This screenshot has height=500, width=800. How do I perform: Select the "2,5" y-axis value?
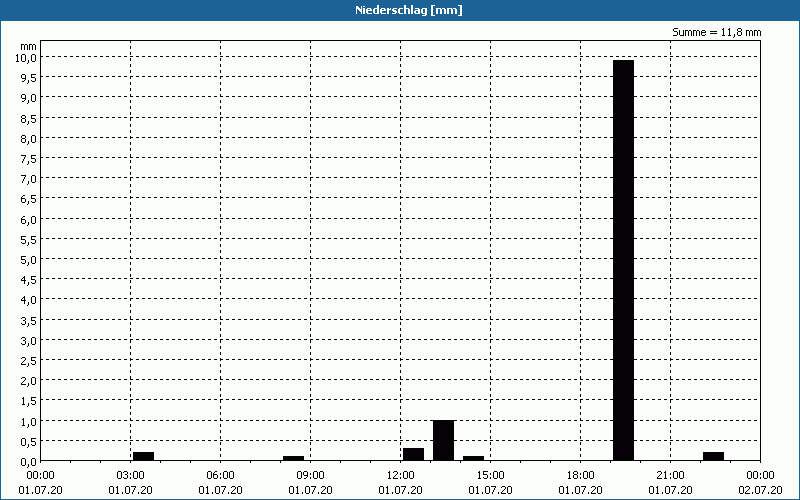pos(28,360)
